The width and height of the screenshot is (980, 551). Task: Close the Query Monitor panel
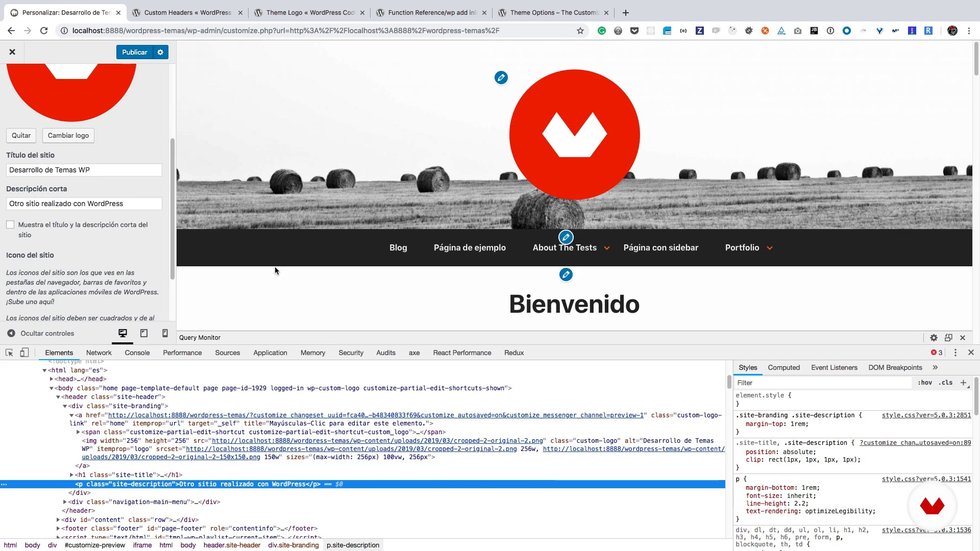pos(963,338)
